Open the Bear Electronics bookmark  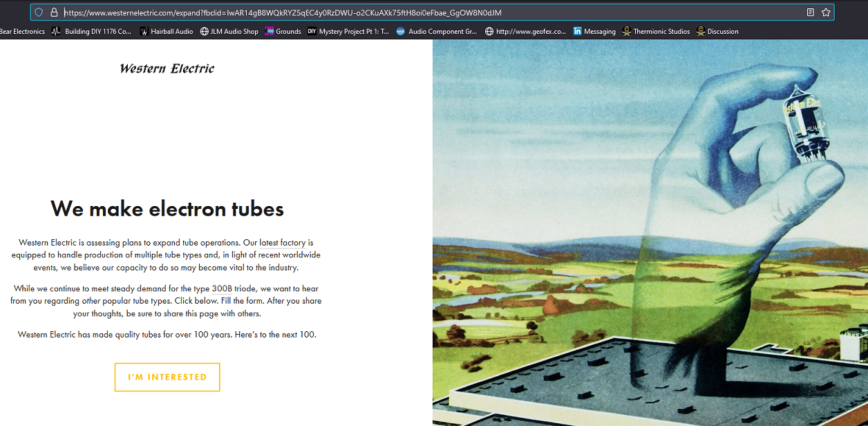coord(22,31)
